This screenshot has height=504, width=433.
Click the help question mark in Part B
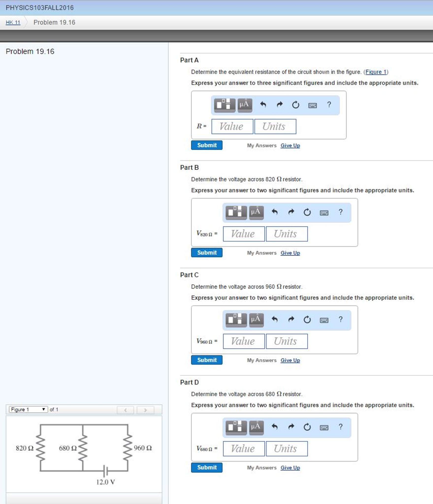(340, 212)
